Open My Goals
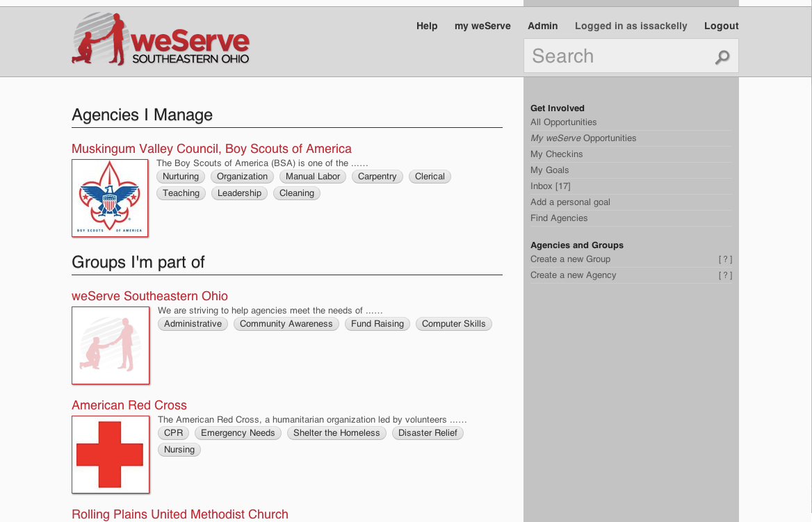Viewport: 812px width, 522px height. point(549,170)
